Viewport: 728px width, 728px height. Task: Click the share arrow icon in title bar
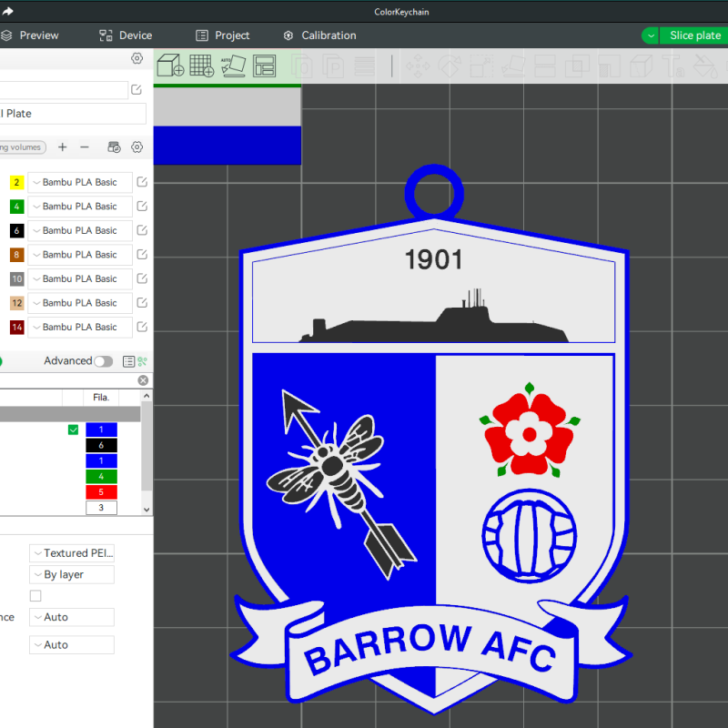6,12
